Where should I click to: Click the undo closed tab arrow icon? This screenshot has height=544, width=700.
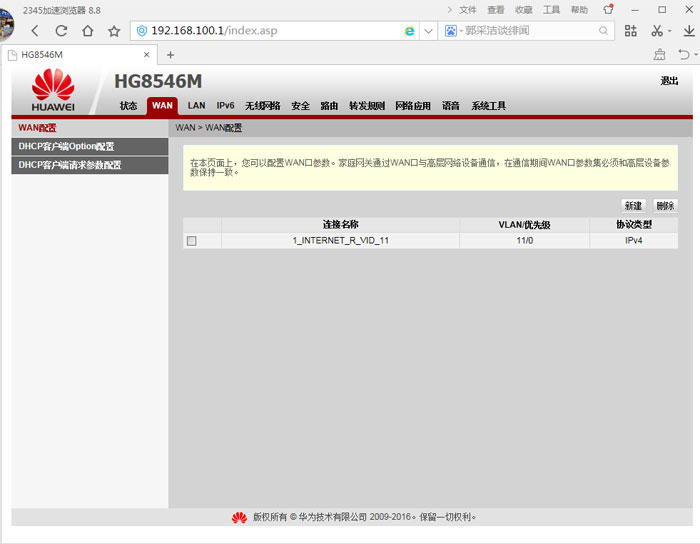[683, 54]
